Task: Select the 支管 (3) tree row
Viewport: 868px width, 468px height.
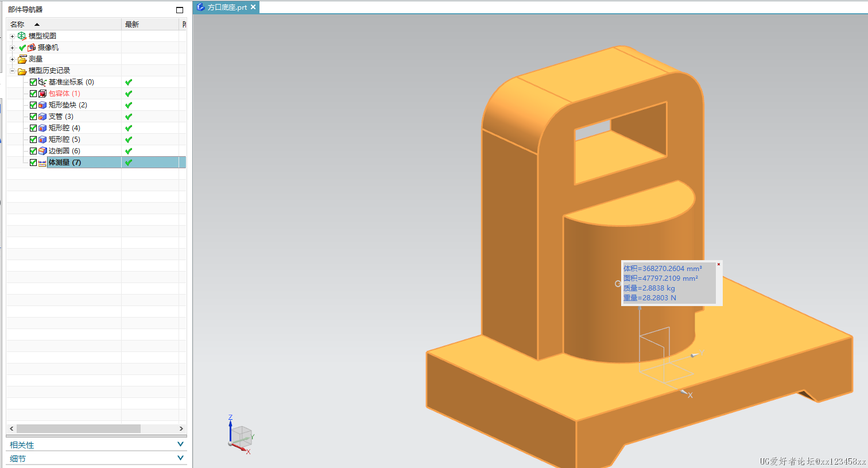Action: 96,117
